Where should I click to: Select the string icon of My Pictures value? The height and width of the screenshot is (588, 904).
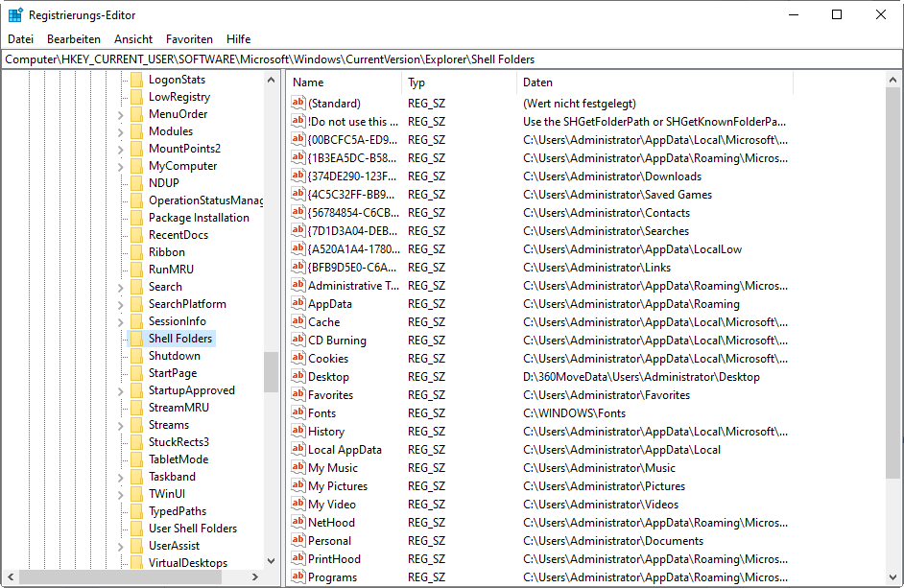[298, 486]
